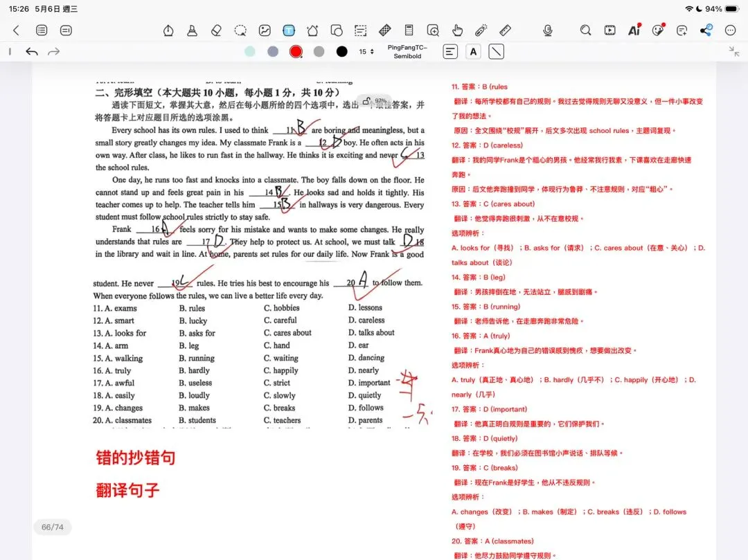Select the Text box tool
Viewport: 748px width, 560px height.
tap(289, 30)
